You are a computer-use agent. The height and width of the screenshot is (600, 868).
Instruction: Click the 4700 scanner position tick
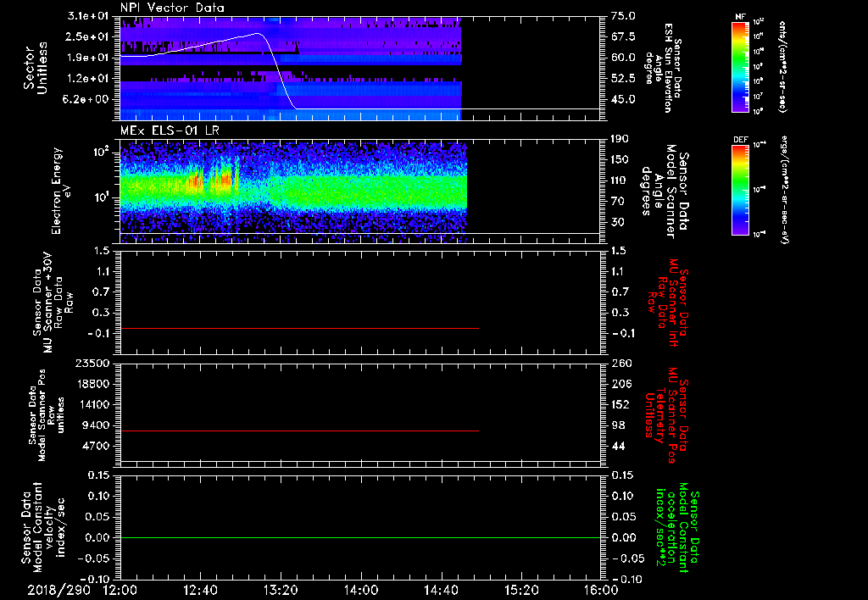tap(97, 447)
